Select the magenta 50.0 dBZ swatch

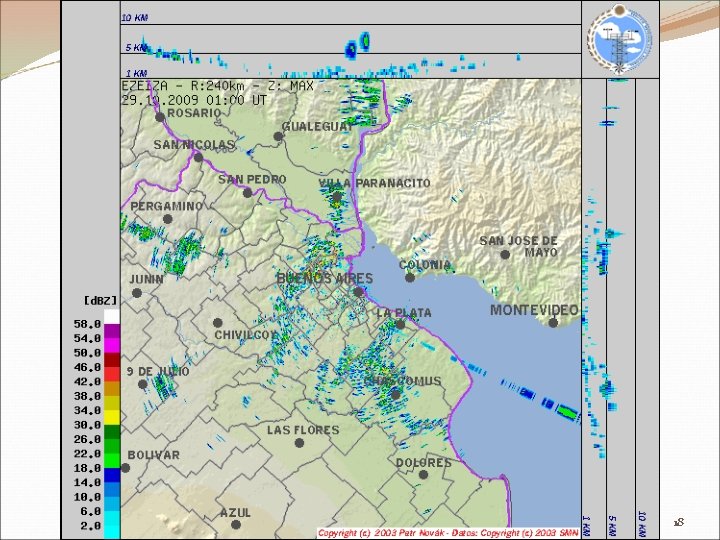[112, 346]
